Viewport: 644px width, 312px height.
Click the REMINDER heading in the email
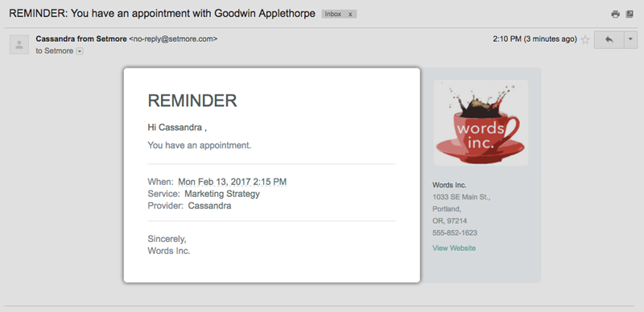coord(192,101)
